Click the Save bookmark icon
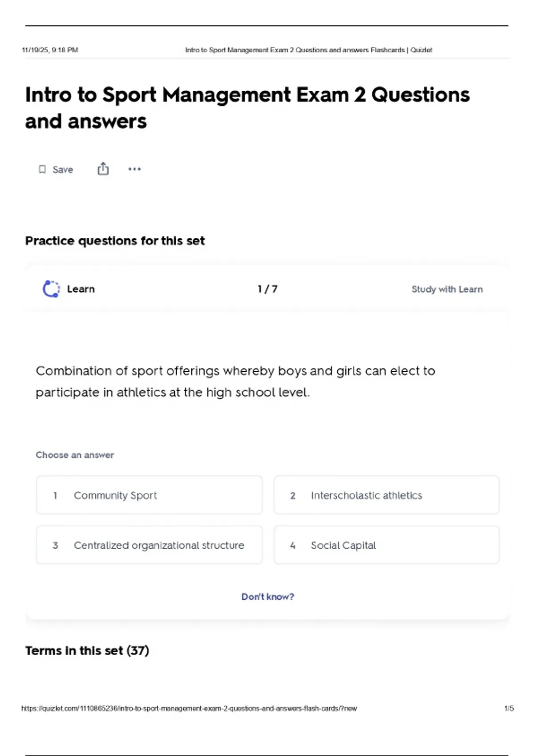 pyautogui.click(x=42, y=169)
